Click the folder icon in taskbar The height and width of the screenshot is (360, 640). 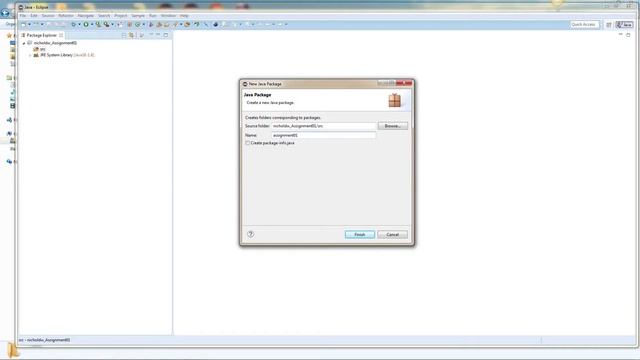coord(13,350)
